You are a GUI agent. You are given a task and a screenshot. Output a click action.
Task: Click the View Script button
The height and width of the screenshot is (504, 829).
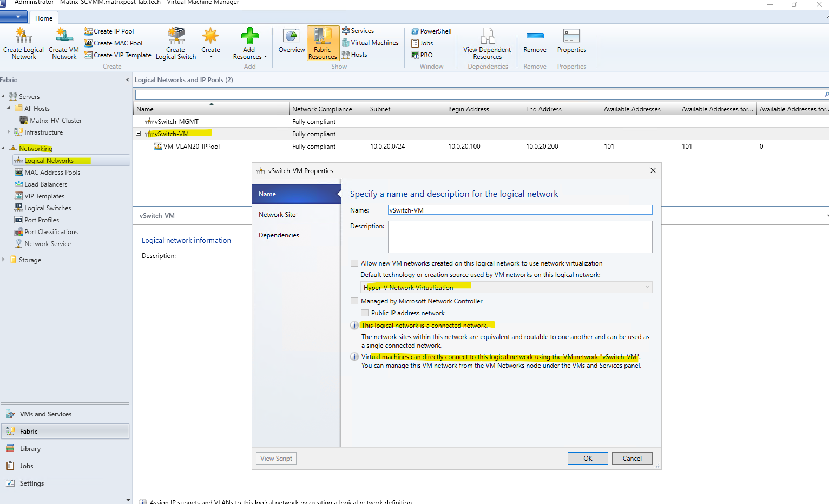click(x=276, y=459)
